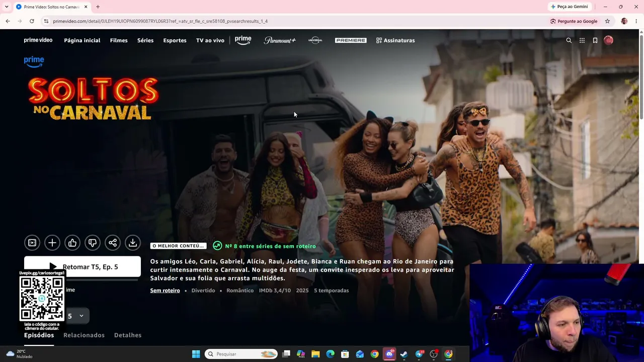Click the 2025 release year text
Screen dimensions: 644x362
302,291
